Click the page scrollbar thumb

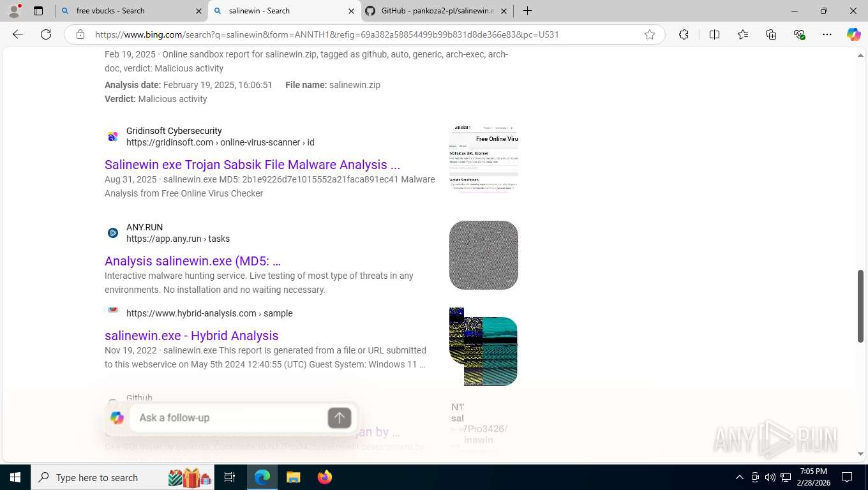point(860,306)
